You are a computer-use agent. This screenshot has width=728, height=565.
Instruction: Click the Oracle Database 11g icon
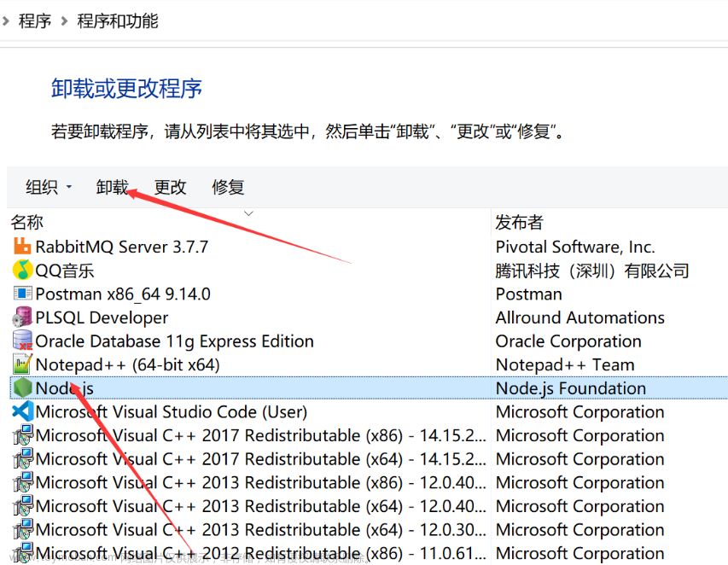[22, 341]
